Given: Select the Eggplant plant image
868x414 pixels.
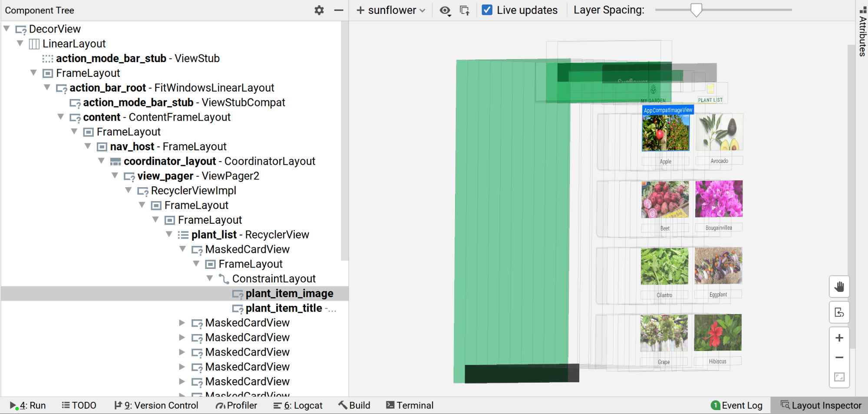Looking at the screenshot, I should pyautogui.click(x=718, y=266).
